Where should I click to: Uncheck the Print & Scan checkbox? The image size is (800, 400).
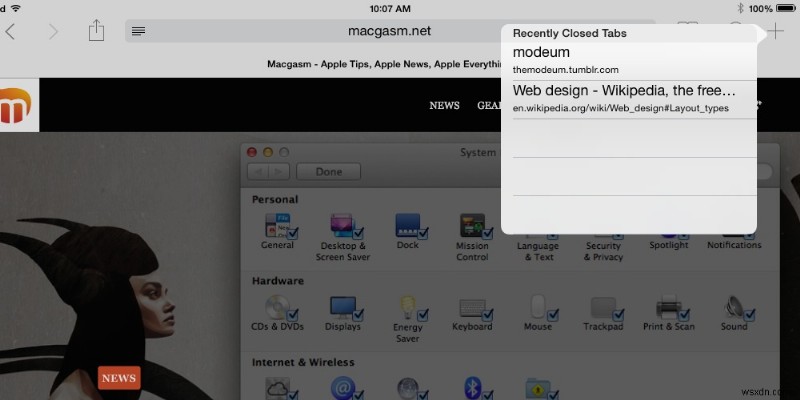point(684,315)
